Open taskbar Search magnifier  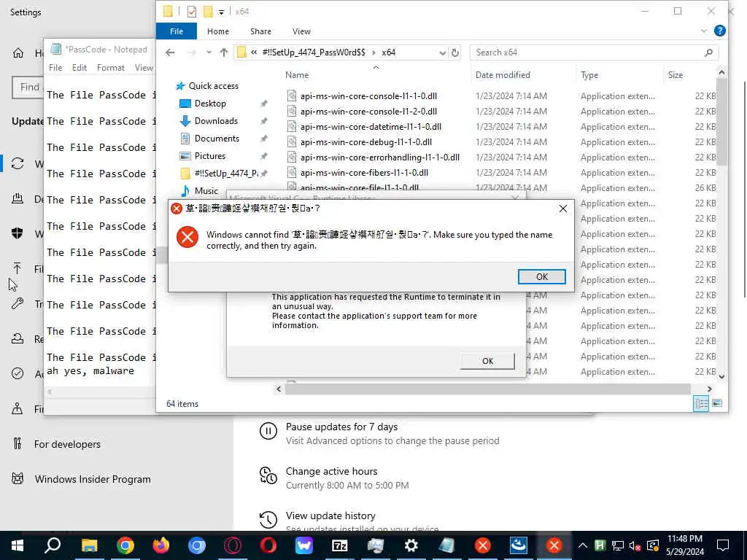click(53, 545)
